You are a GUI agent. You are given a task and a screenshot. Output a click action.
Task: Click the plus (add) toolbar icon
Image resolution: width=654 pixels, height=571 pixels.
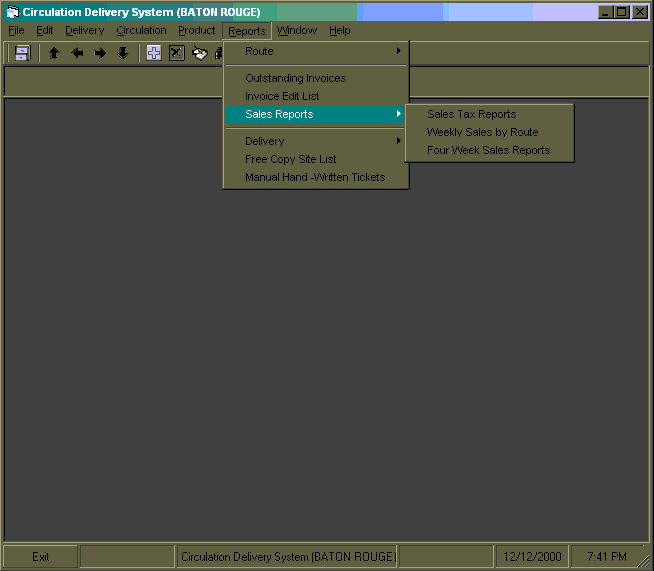pos(154,53)
